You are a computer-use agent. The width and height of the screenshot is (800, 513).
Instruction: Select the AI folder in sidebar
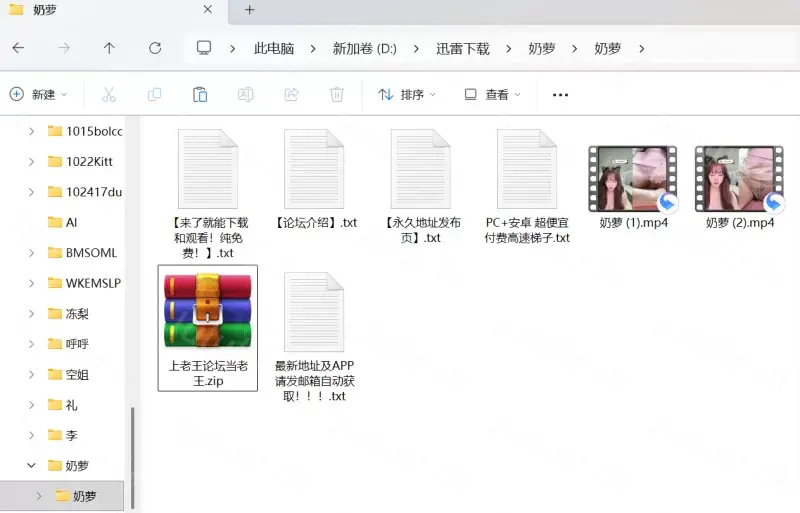[x=62, y=223]
